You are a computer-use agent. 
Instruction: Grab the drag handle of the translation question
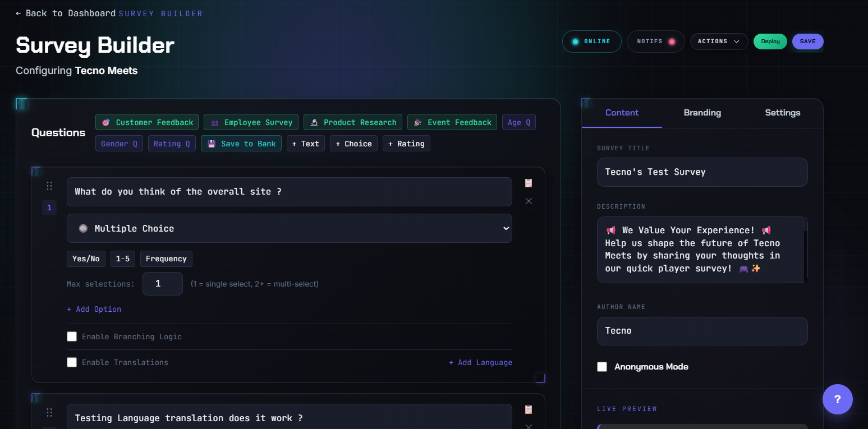pos(49,412)
